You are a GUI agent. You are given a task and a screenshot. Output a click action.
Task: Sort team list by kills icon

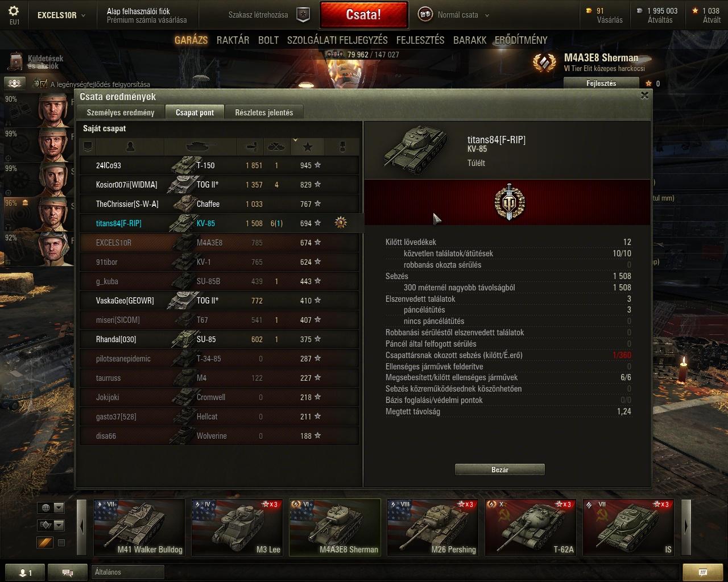[277, 147]
